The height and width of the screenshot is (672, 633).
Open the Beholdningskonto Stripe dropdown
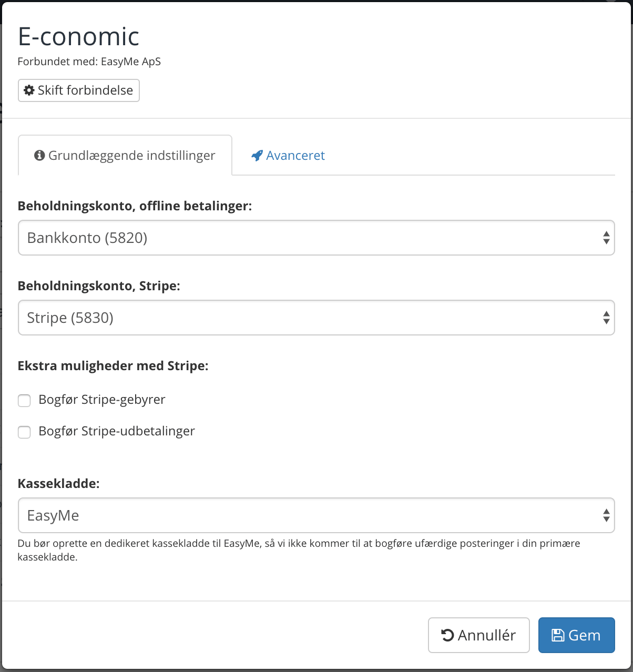coord(315,318)
